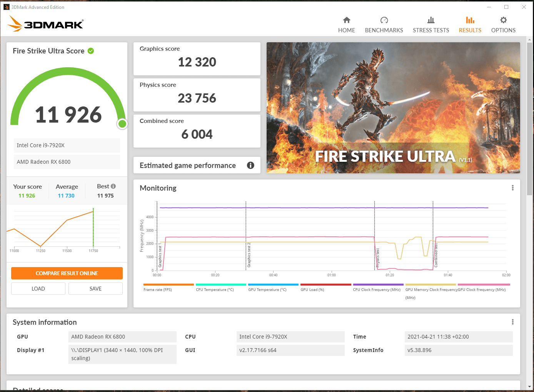Click the vertical scrollbar thumb

pyautogui.click(x=530, y=119)
